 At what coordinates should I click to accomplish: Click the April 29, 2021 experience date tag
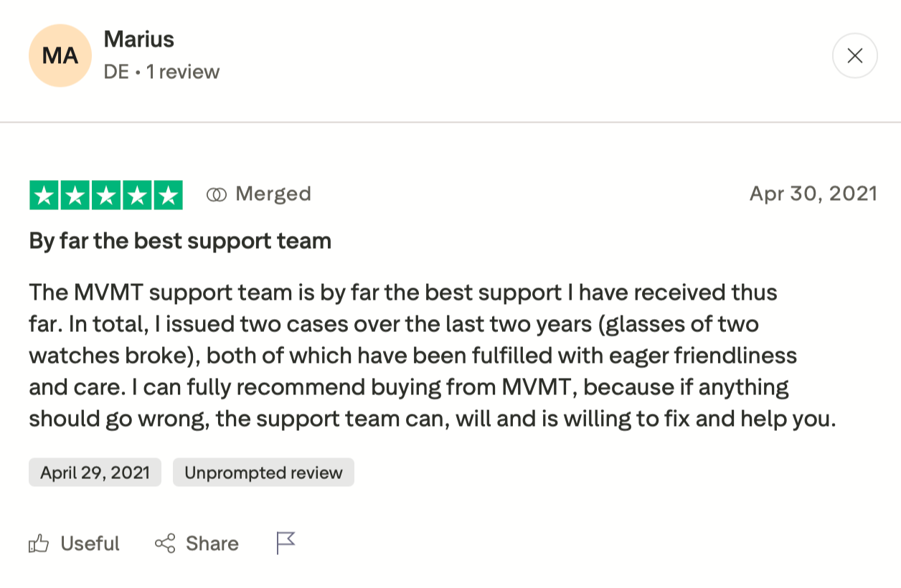95,473
